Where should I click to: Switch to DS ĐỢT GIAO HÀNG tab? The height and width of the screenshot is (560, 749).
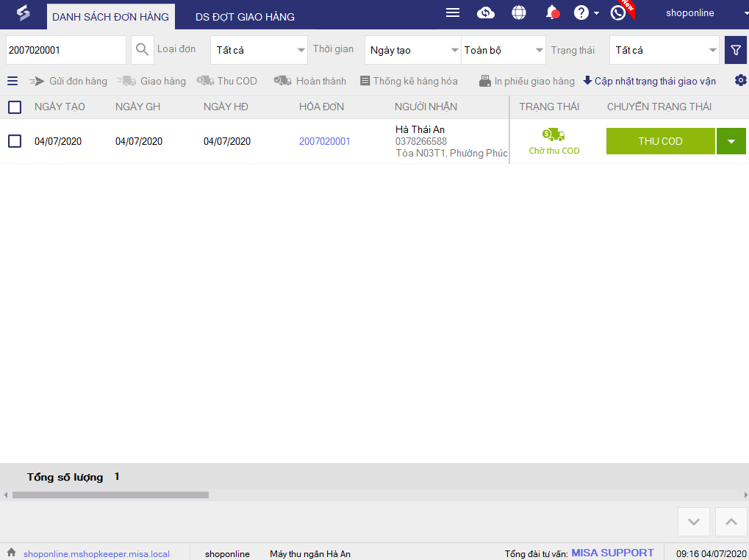tap(245, 17)
